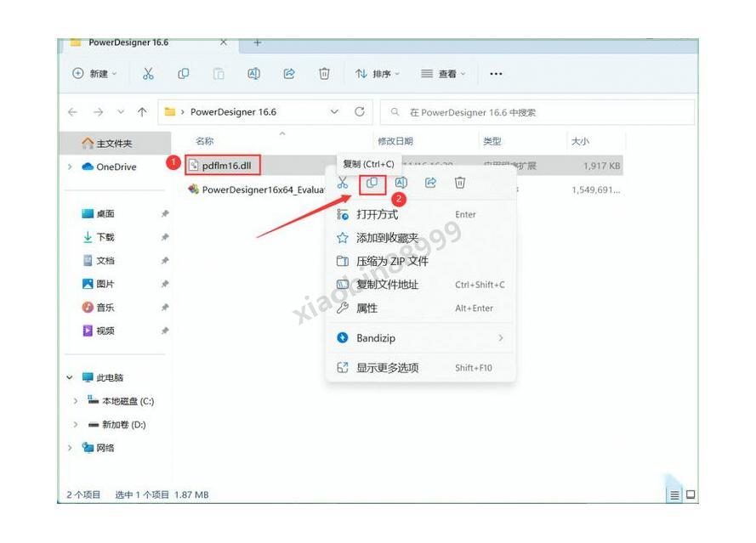Sort by 名称 (Name) column header
Screen dimensions: 756x543
205,141
